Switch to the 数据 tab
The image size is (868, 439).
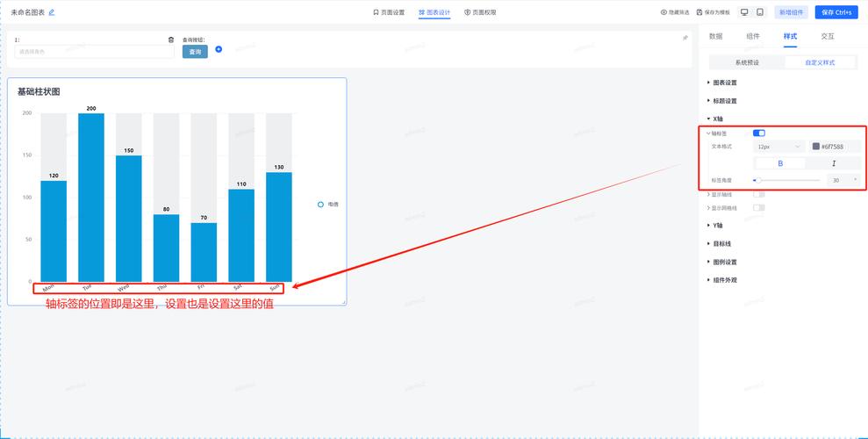coord(715,36)
